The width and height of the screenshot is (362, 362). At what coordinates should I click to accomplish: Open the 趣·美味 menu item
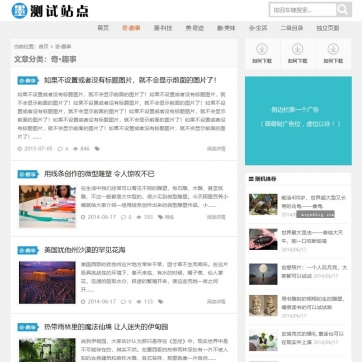[226, 28]
